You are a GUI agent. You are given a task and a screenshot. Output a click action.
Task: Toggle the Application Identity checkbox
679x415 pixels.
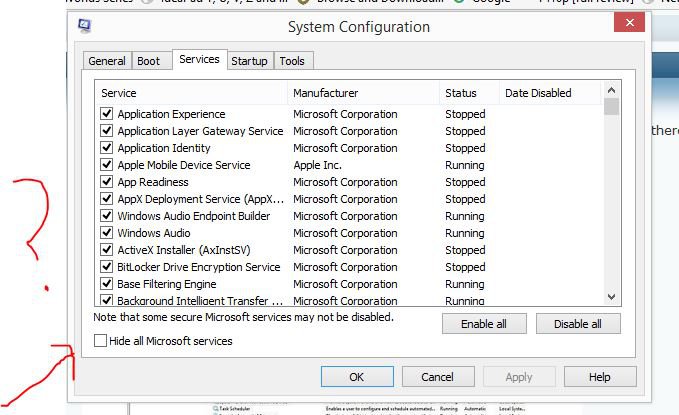point(107,148)
